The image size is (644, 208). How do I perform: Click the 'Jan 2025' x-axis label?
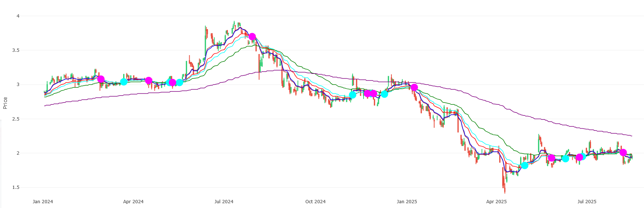click(407, 202)
